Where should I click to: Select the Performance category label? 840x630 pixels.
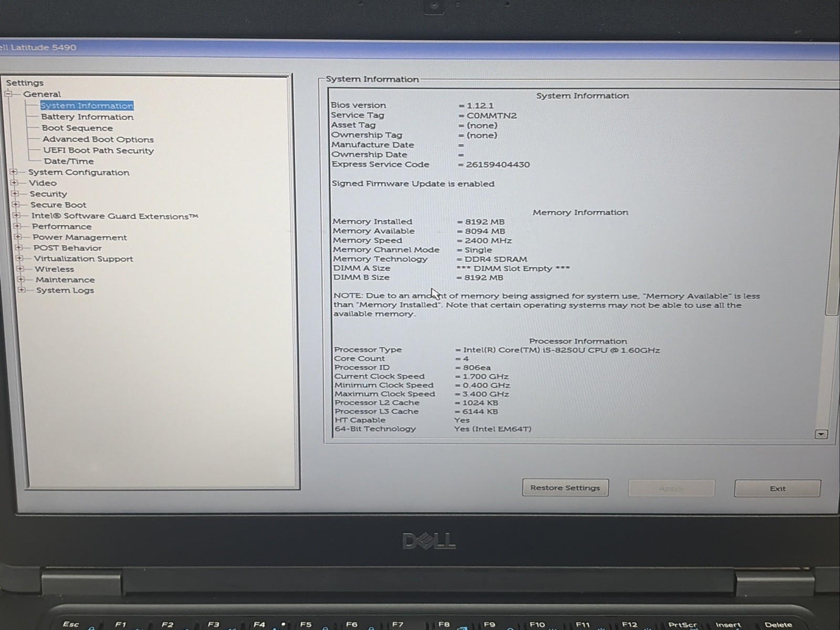pos(61,226)
